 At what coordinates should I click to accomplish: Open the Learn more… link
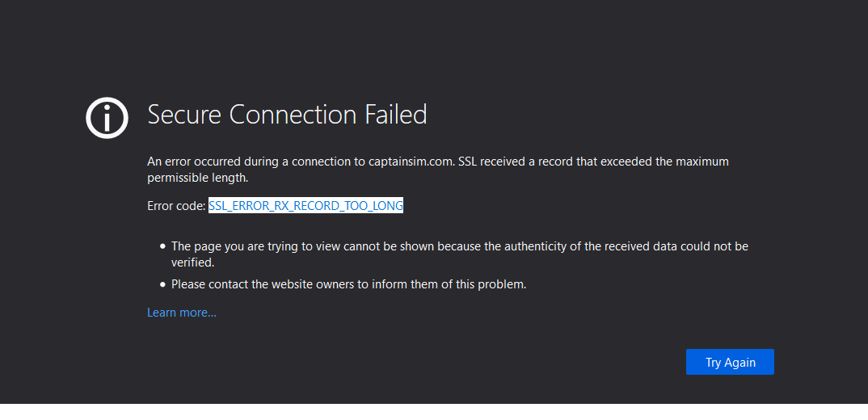tap(182, 313)
